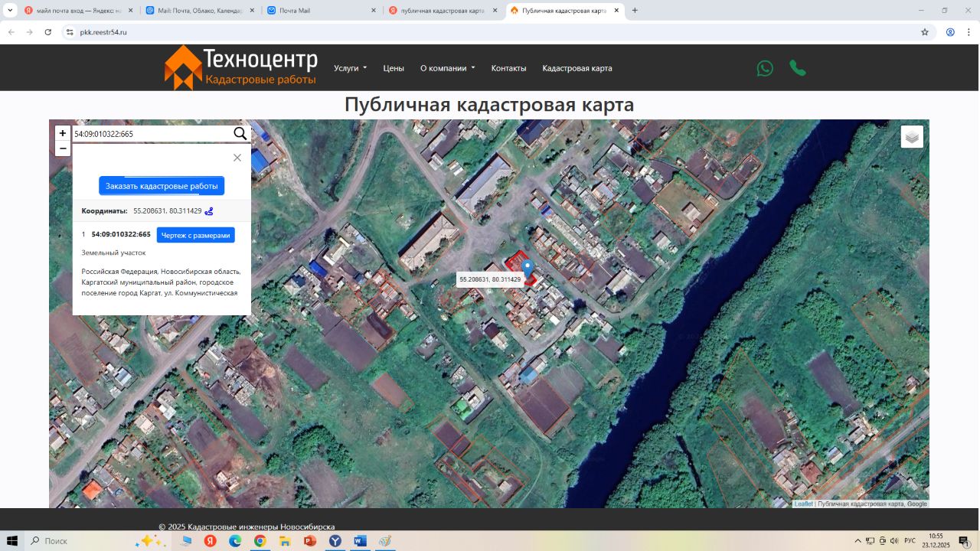Viewport: 980px width, 551px height.
Task: Open the browser tab list chevron
Action: 11,11
